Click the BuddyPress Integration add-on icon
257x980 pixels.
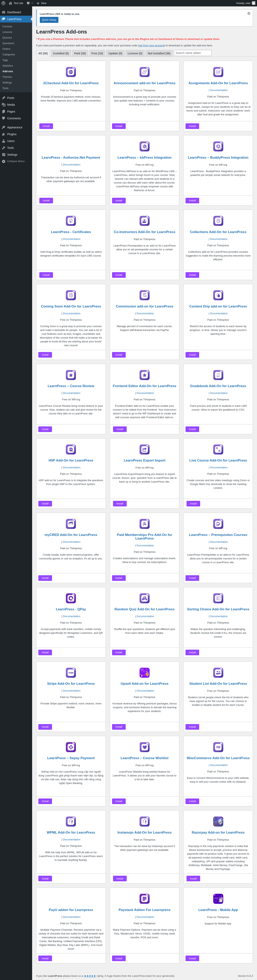(x=218, y=146)
